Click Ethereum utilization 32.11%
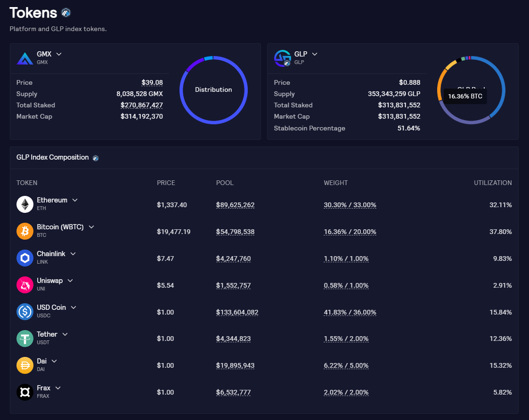Viewport: 529px width, 420px height. point(501,205)
